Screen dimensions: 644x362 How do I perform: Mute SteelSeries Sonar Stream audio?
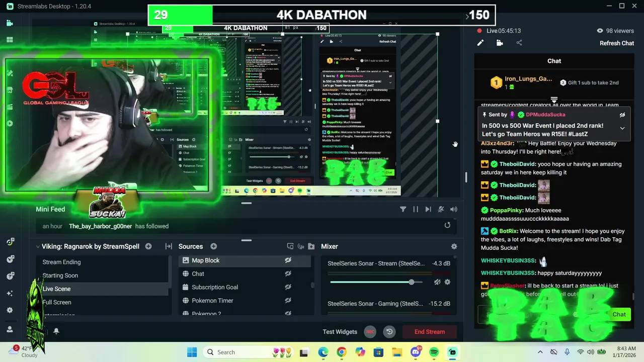tap(437, 282)
